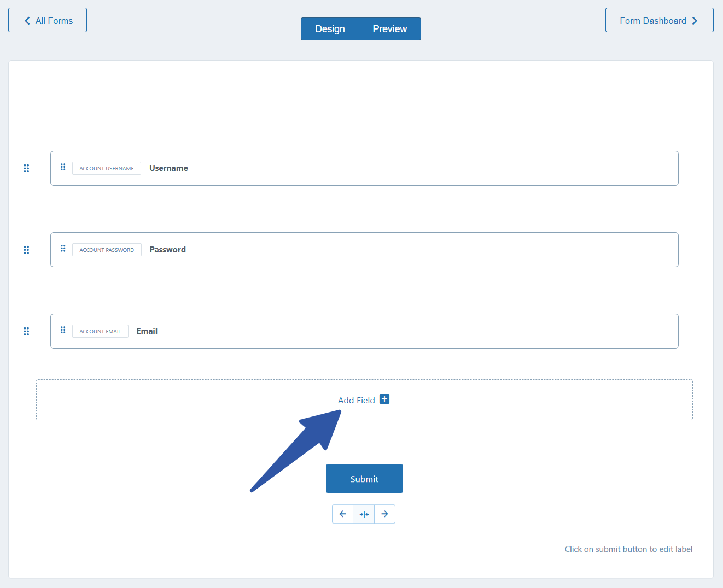Click the Add Field link text

click(356, 400)
